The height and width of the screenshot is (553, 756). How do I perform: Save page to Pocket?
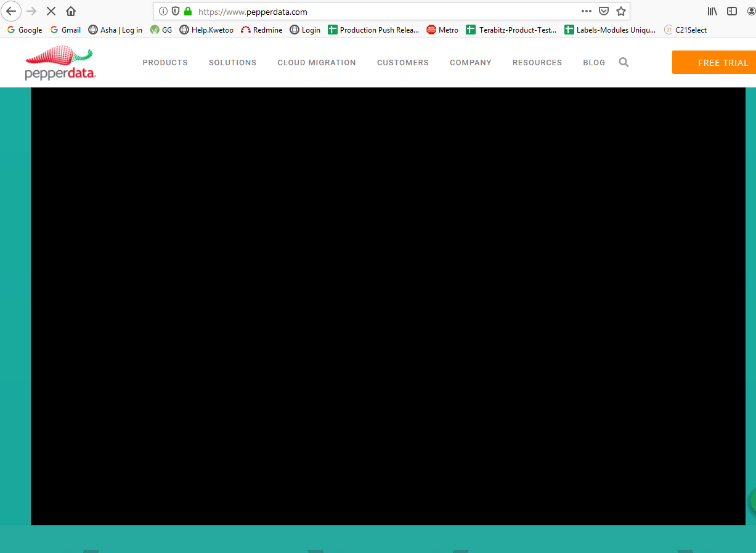coord(604,11)
